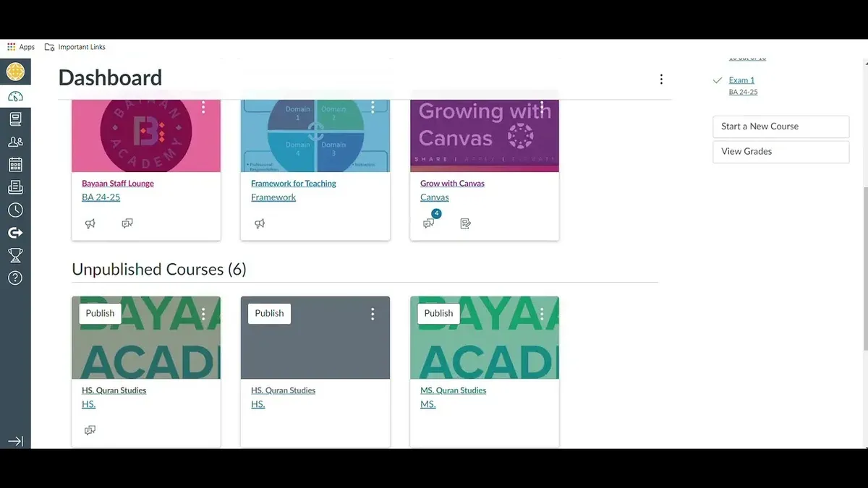The width and height of the screenshot is (868, 488).
Task: Go to Dashboard via the speedometer icon
Action: (15, 96)
